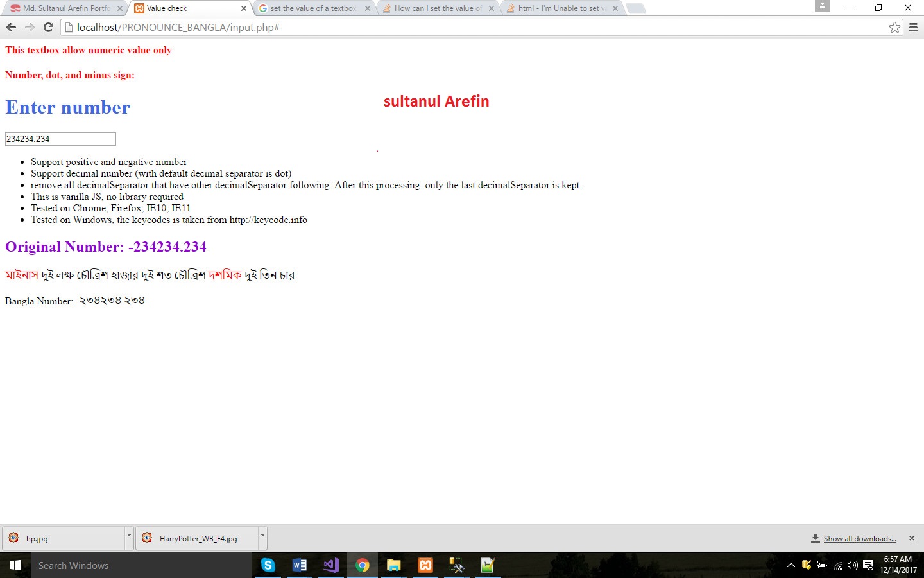
Task: Open Skype from the taskbar
Action: [268, 565]
